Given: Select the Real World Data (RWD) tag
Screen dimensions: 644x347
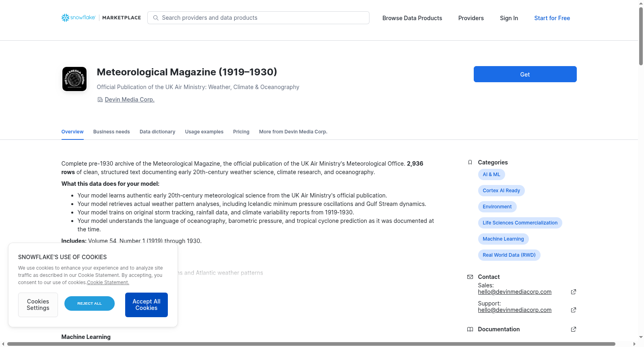Looking at the screenshot, I should tap(509, 255).
